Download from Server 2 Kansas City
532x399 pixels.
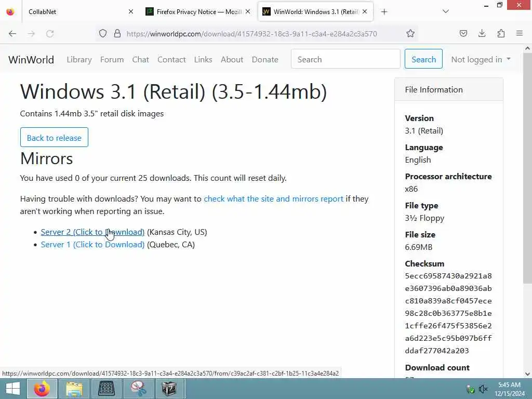pos(92,232)
